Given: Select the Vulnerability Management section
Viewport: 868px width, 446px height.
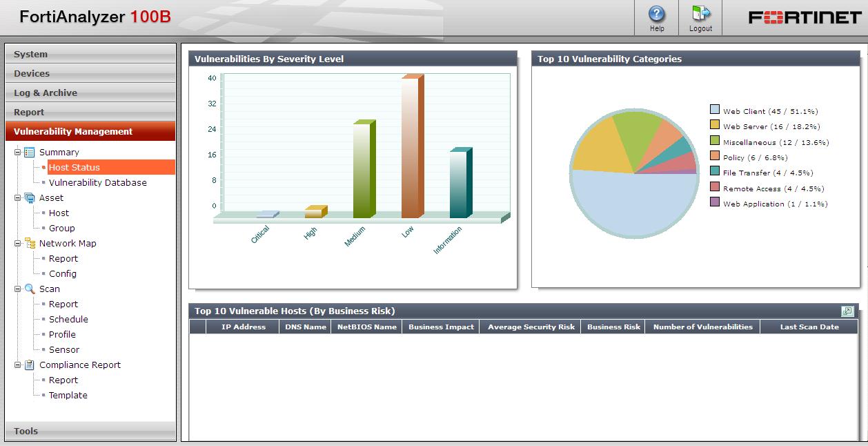Looking at the screenshot, I should coord(90,131).
